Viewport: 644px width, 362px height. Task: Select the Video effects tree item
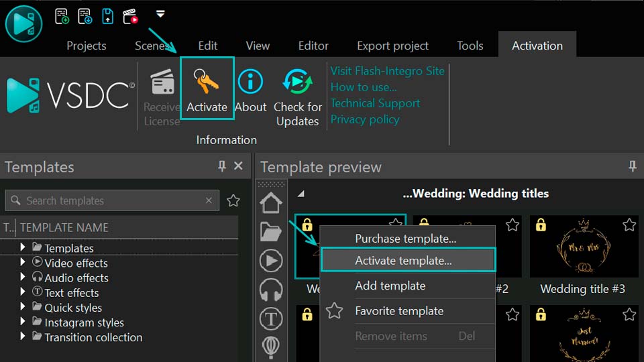click(76, 263)
